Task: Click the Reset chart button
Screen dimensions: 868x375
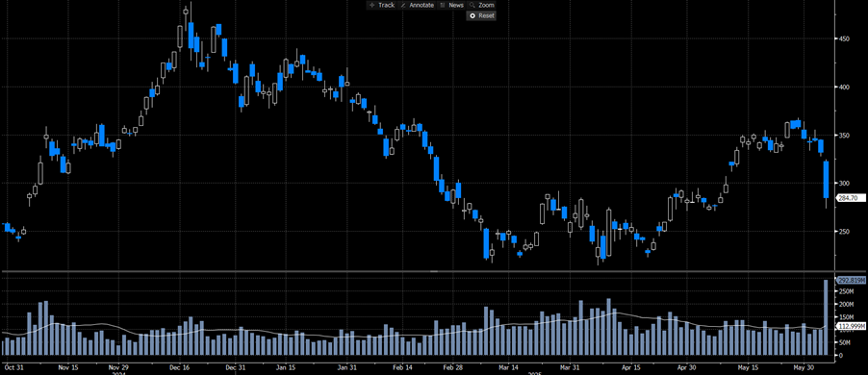Action: click(x=481, y=15)
